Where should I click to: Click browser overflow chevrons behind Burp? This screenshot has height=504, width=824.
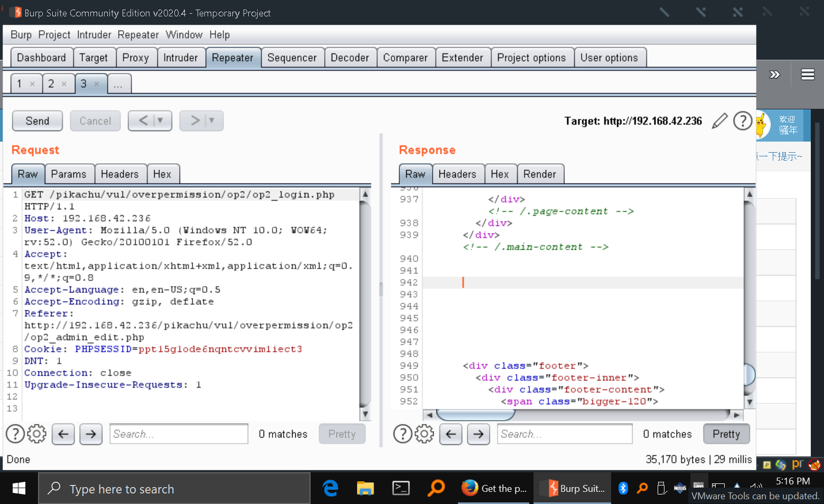tap(775, 74)
